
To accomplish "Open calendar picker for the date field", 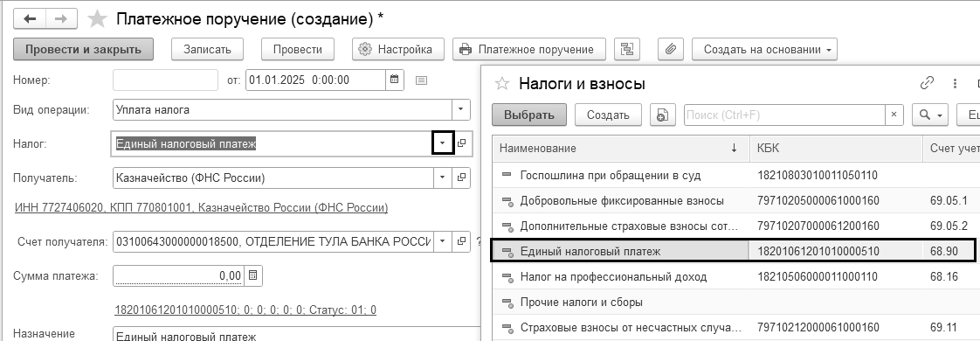I will (x=395, y=80).
